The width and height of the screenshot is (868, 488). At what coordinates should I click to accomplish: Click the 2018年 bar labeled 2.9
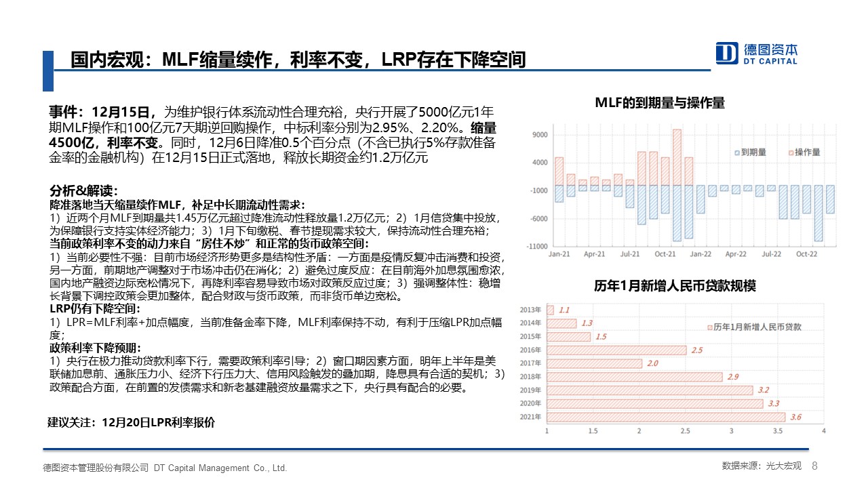(x=635, y=376)
